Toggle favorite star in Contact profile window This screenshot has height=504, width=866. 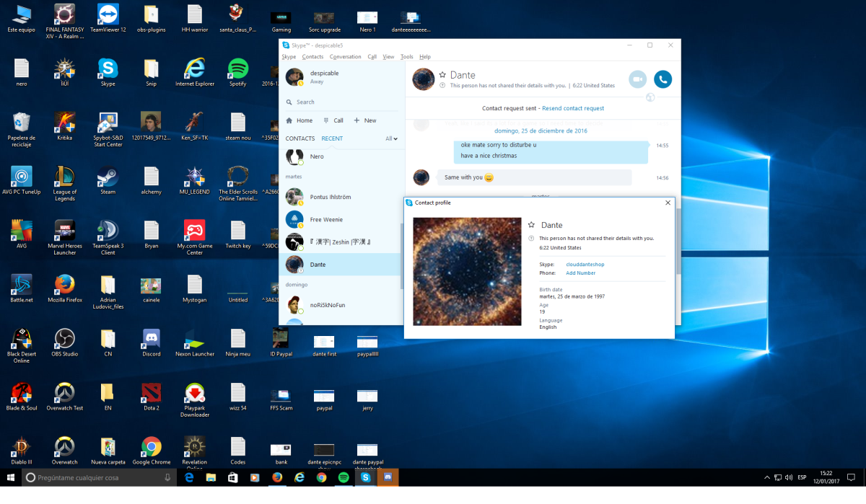tap(531, 225)
